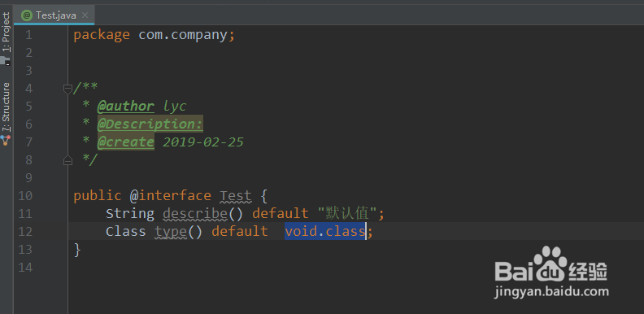Click line number 12 in the gutter

(x=25, y=232)
